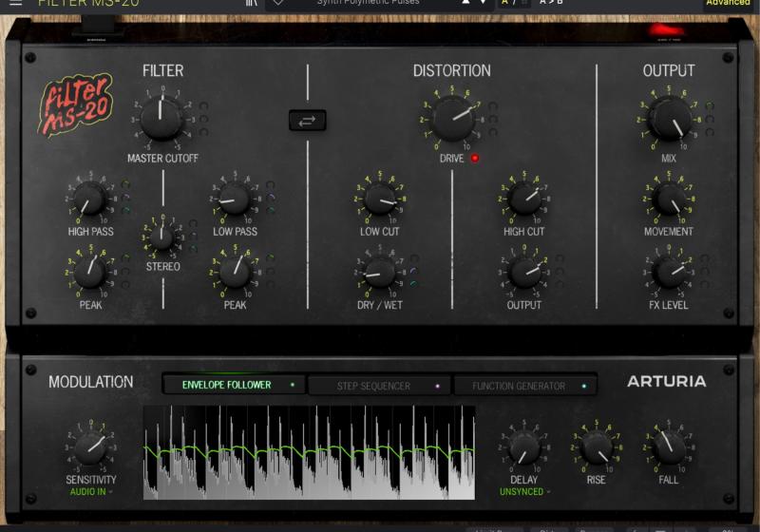Click top modulation slot beside High Pass knob
Screen dimensions: 760x532
pos(125,184)
